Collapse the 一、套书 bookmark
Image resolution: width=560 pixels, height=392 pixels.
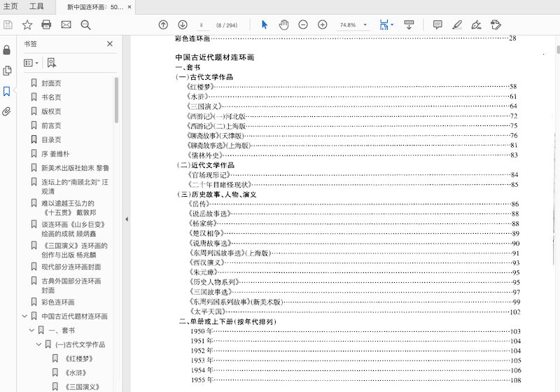[x=31, y=330]
